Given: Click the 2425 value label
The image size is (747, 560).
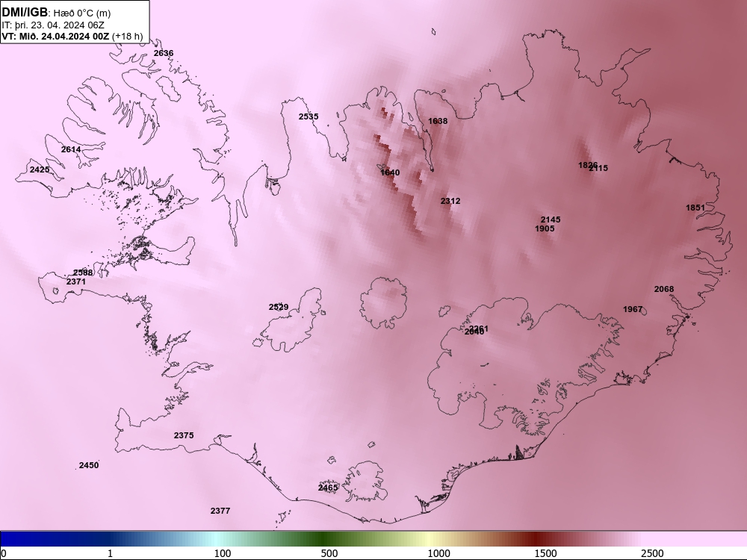Looking at the screenshot, I should click(x=40, y=169).
